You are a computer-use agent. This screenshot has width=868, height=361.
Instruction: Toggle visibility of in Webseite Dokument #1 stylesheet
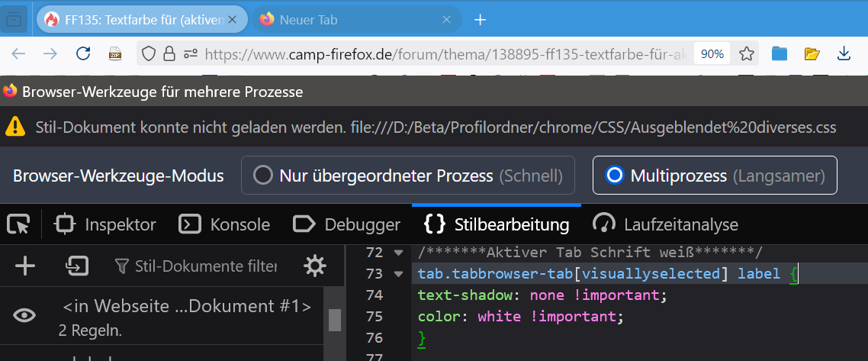[x=24, y=314]
